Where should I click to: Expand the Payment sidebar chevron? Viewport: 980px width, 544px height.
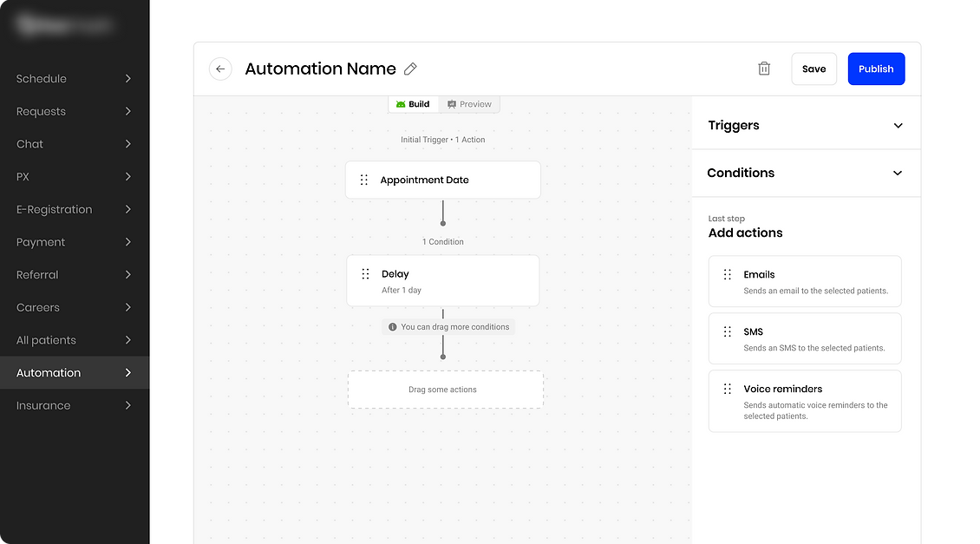128,242
